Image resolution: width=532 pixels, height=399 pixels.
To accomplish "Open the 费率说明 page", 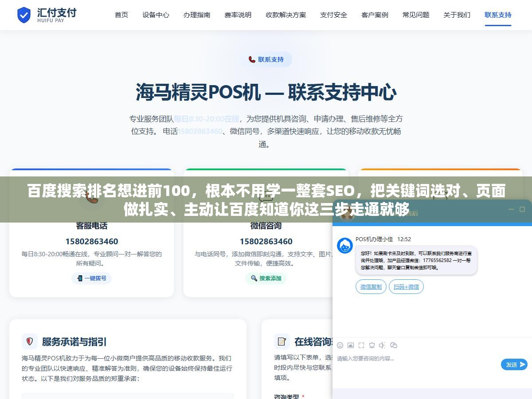I will pos(238,15).
